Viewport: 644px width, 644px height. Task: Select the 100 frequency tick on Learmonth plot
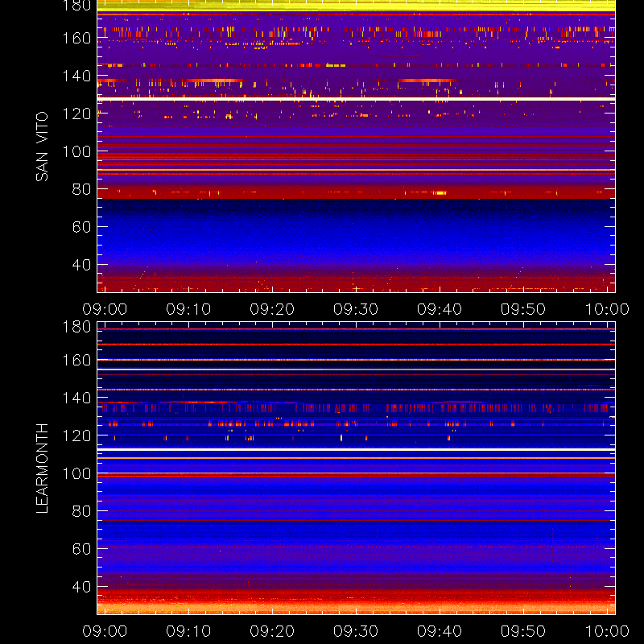(76, 473)
